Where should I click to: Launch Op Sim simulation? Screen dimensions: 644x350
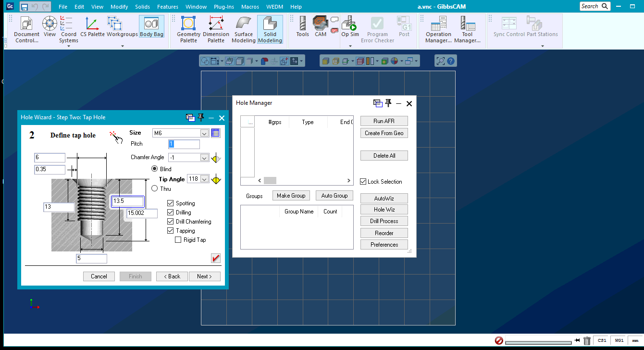click(x=350, y=26)
